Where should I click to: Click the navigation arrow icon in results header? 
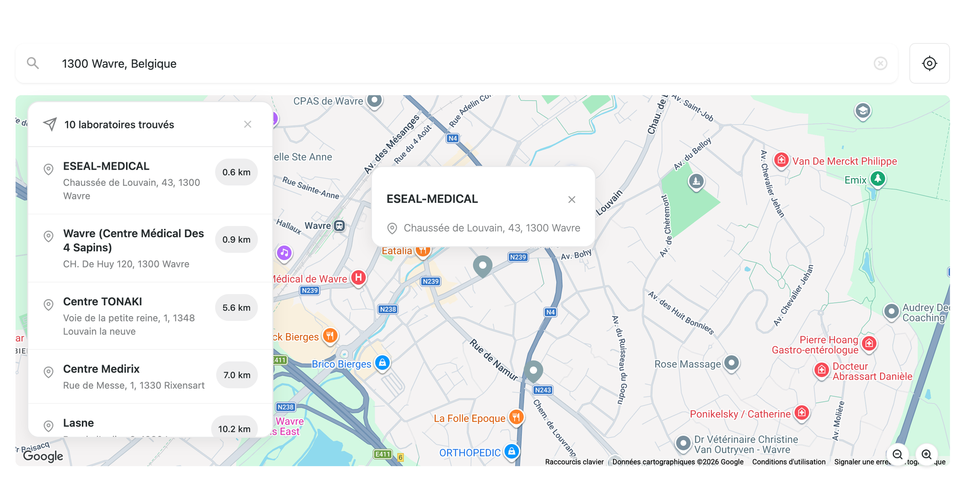[50, 124]
